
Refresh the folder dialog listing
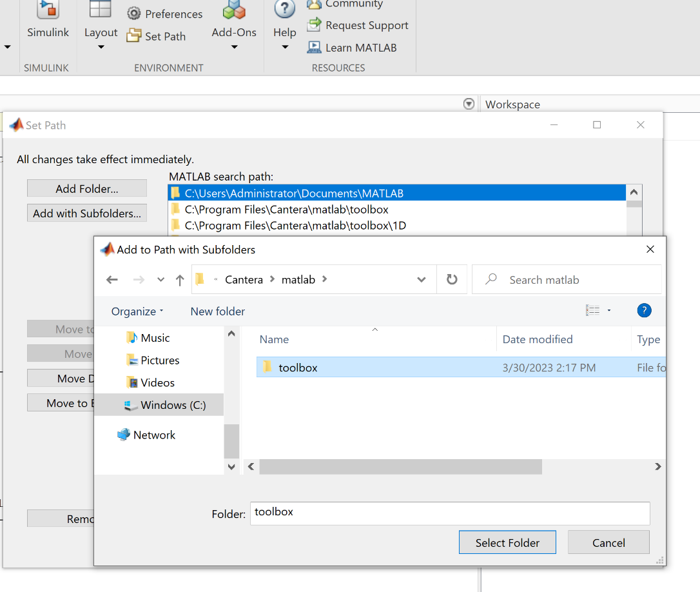[x=452, y=280]
